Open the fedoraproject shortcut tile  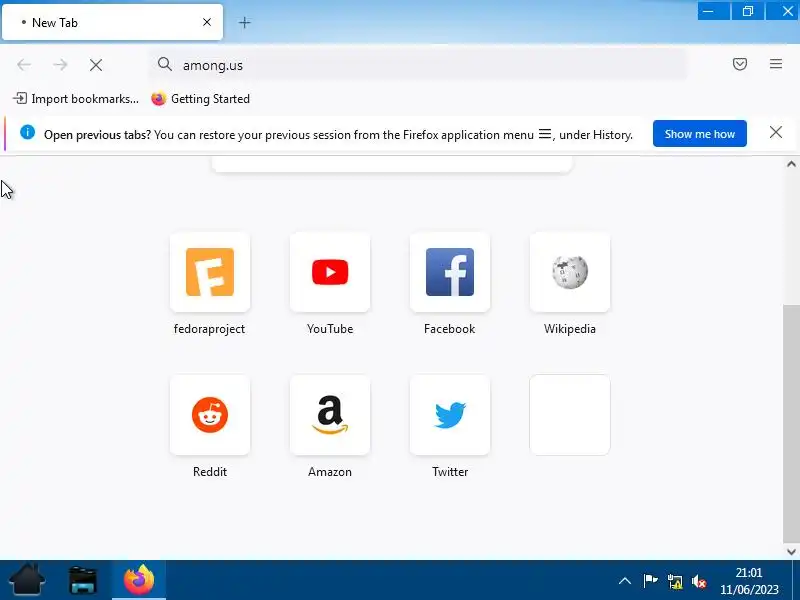(x=210, y=272)
